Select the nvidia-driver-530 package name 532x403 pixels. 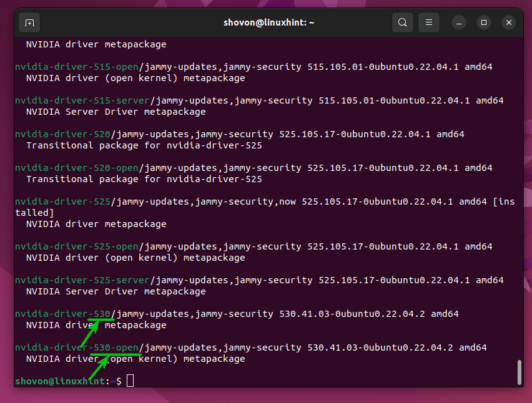click(63, 314)
